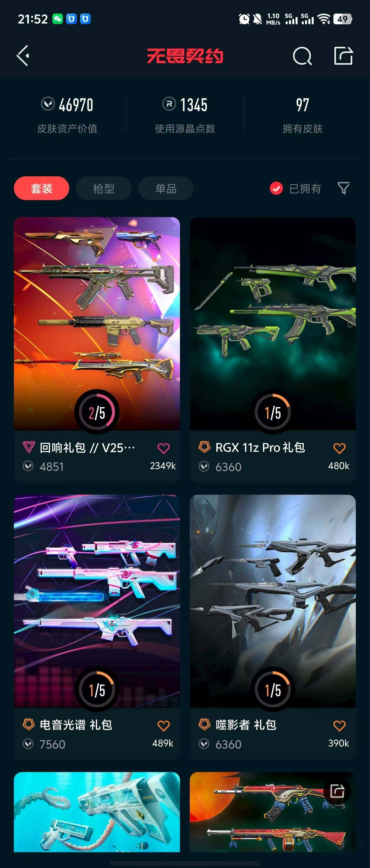
Task: Favorite the 回响礼包 bundle heart
Action: [164, 448]
